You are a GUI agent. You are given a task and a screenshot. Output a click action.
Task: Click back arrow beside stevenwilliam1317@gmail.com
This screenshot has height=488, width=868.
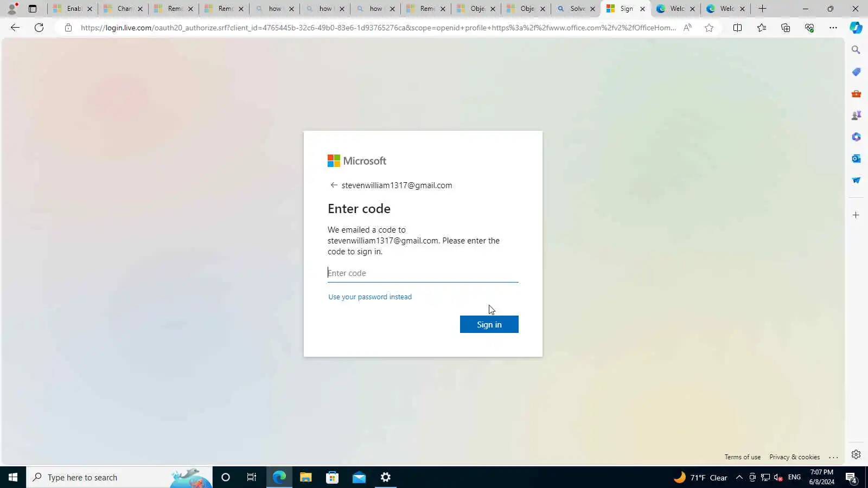click(x=334, y=185)
